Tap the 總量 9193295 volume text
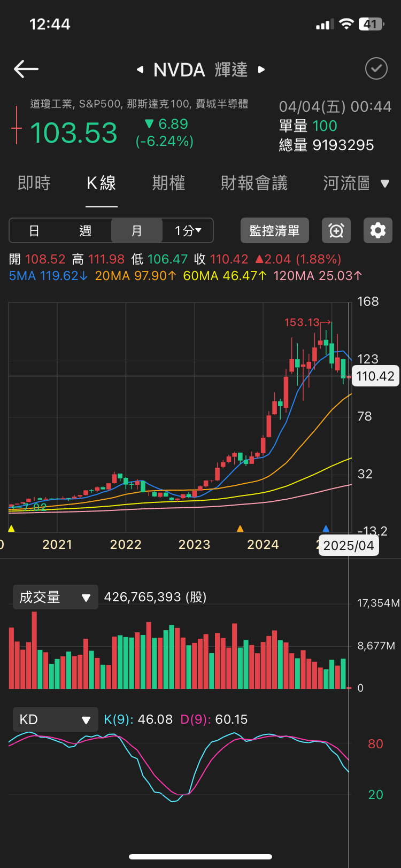The width and height of the screenshot is (401, 868). [326, 145]
